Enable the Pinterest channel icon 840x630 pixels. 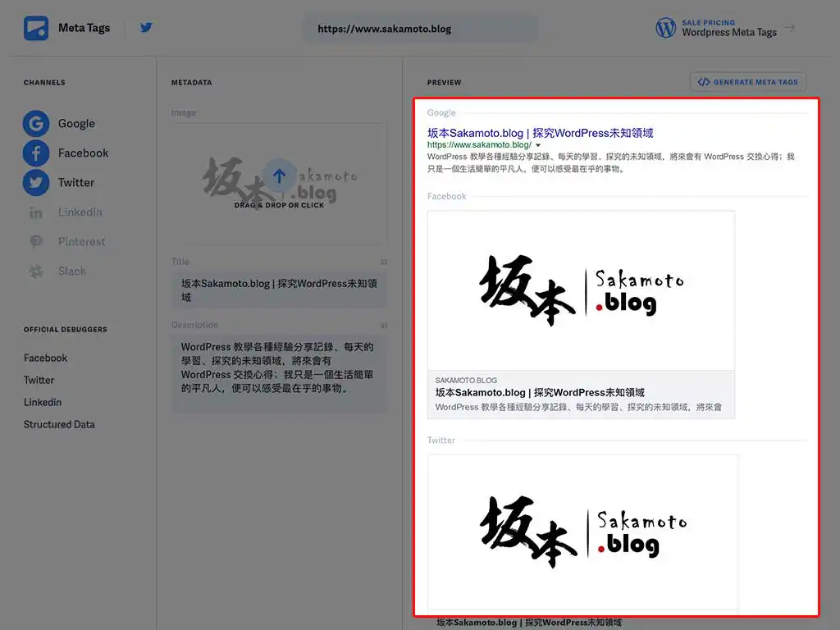(x=35, y=242)
